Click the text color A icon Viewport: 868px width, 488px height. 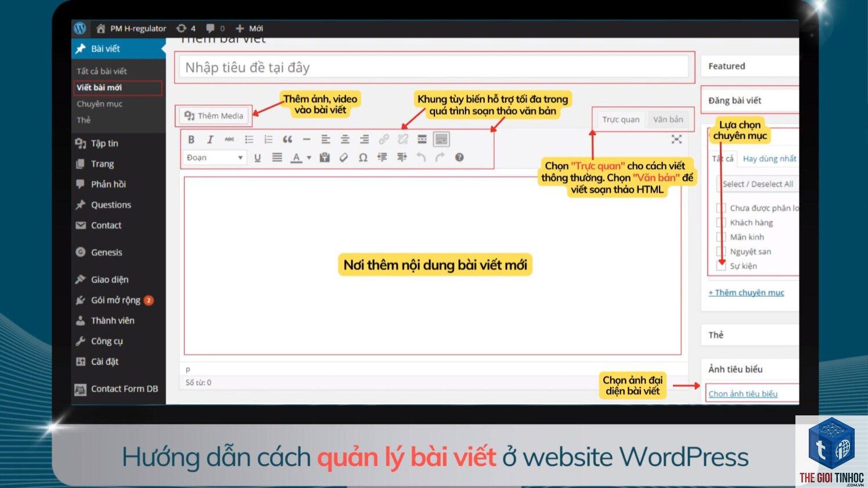[x=296, y=157]
